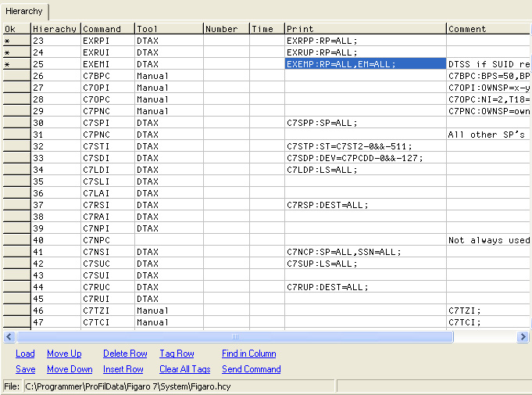
Task: Switch to the Hierarchy tab
Action: pos(24,12)
